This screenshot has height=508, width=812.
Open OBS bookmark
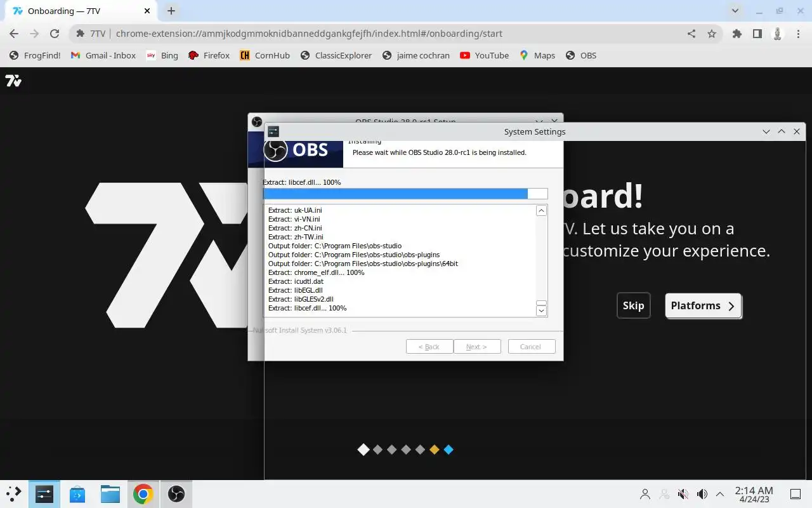tap(581, 55)
